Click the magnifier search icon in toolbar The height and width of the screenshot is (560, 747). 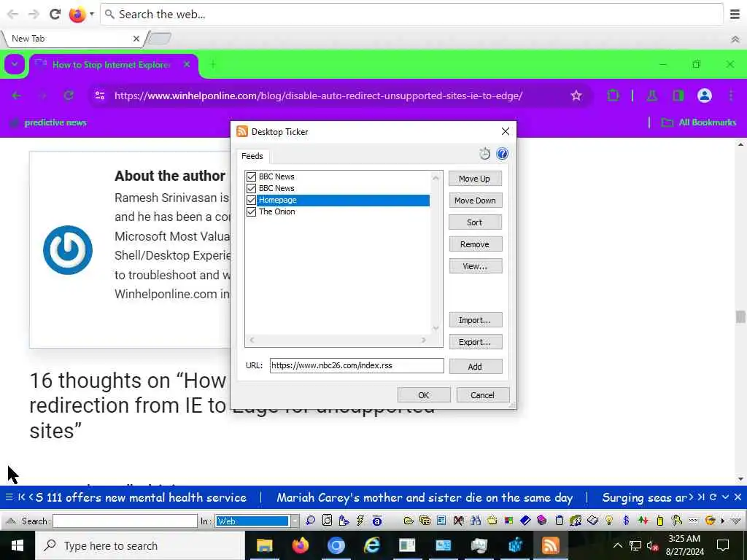(310, 521)
